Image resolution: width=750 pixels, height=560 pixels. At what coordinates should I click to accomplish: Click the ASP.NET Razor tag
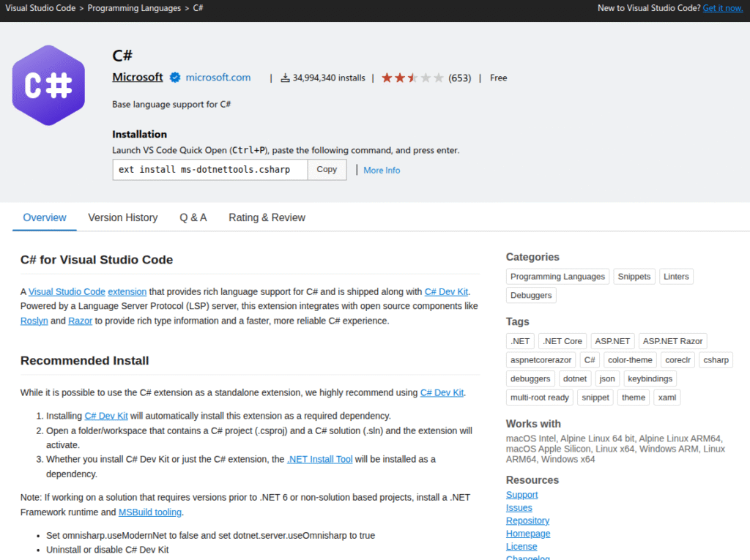pos(673,341)
